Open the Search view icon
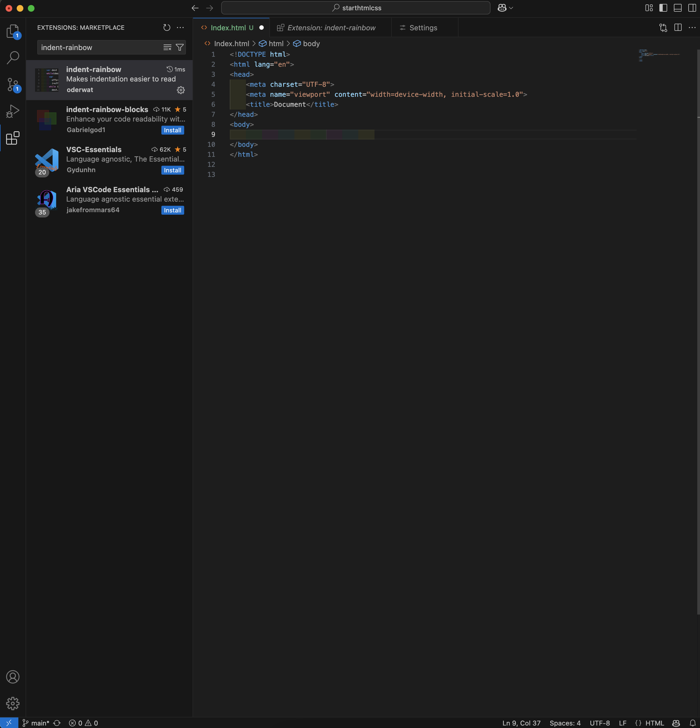Image resolution: width=700 pixels, height=728 pixels. click(13, 58)
